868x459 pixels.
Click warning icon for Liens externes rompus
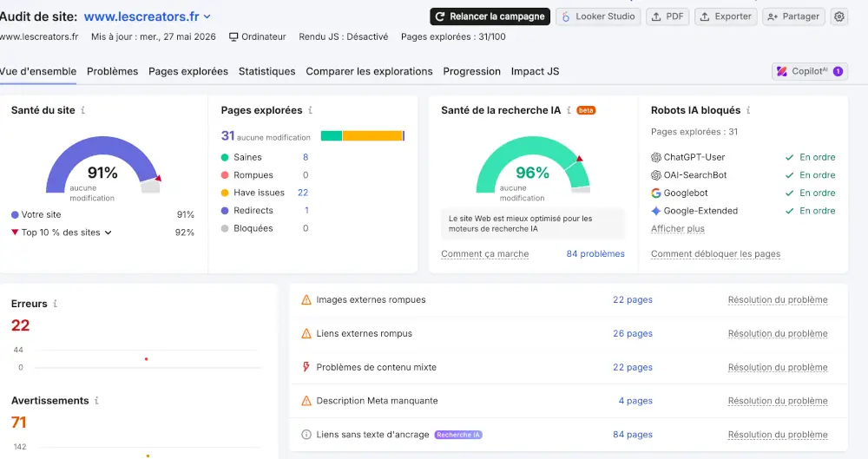pos(306,333)
